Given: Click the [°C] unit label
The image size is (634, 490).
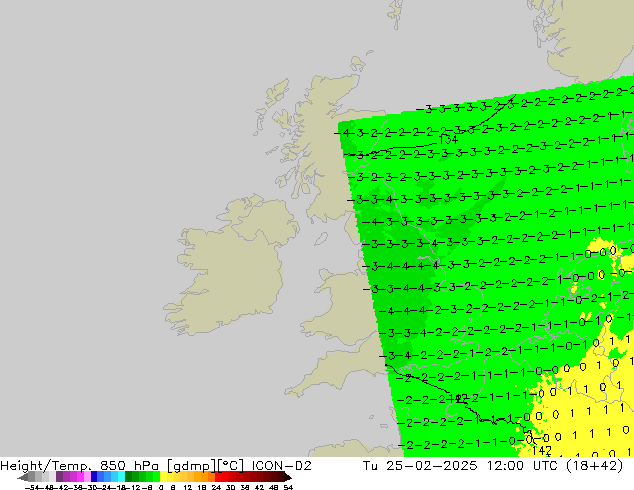Looking at the screenshot, I should (x=230, y=466).
